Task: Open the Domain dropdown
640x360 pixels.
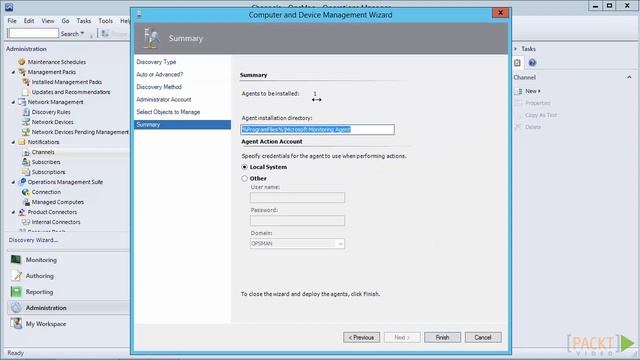Action: (x=340, y=244)
